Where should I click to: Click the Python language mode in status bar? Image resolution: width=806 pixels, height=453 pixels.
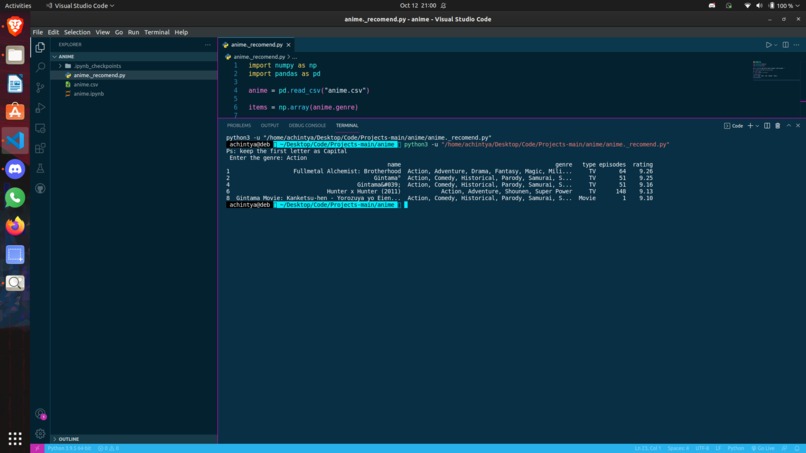(736, 448)
